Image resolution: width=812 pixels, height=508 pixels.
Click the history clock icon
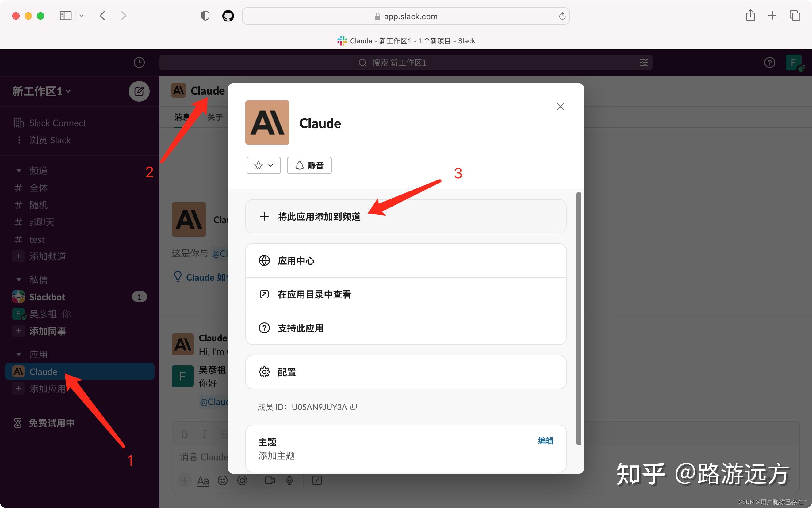tap(139, 63)
